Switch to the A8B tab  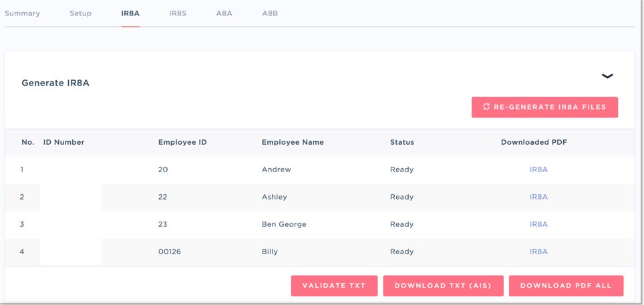(x=271, y=13)
